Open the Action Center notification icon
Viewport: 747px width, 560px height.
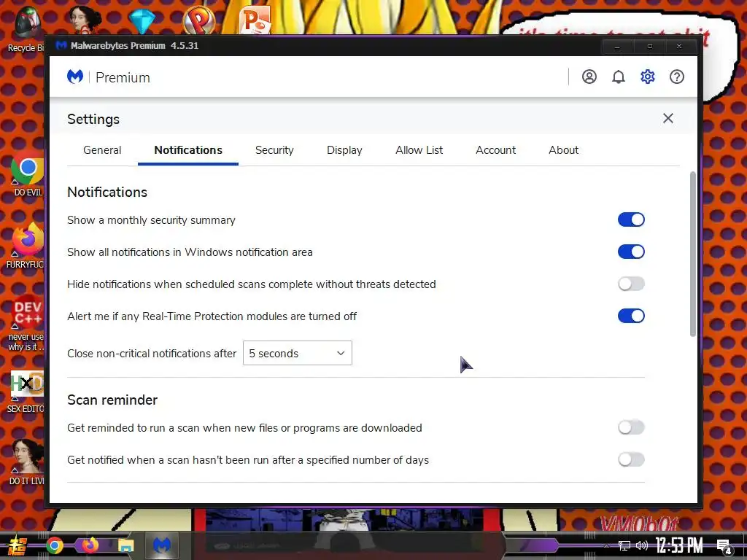pos(724,546)
